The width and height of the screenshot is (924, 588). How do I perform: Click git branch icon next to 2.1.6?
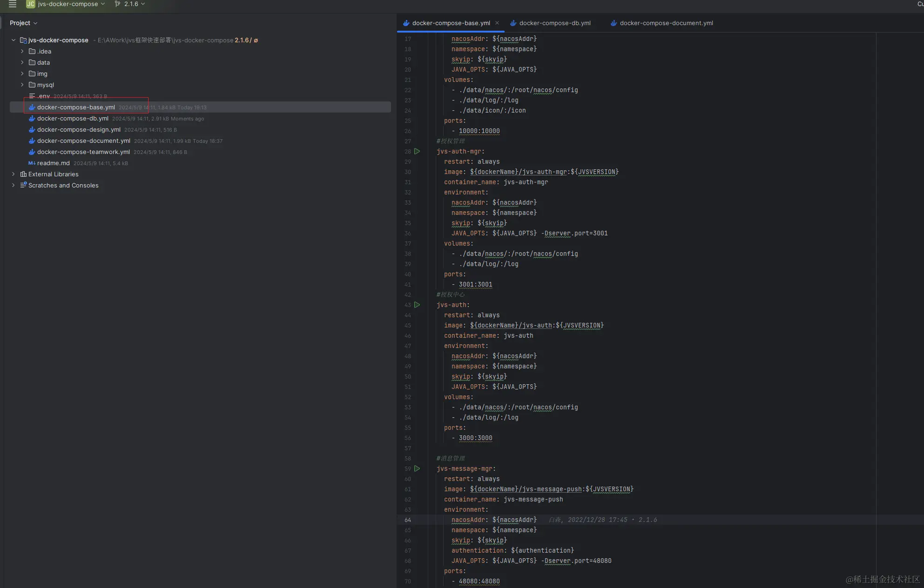(117, 4)
